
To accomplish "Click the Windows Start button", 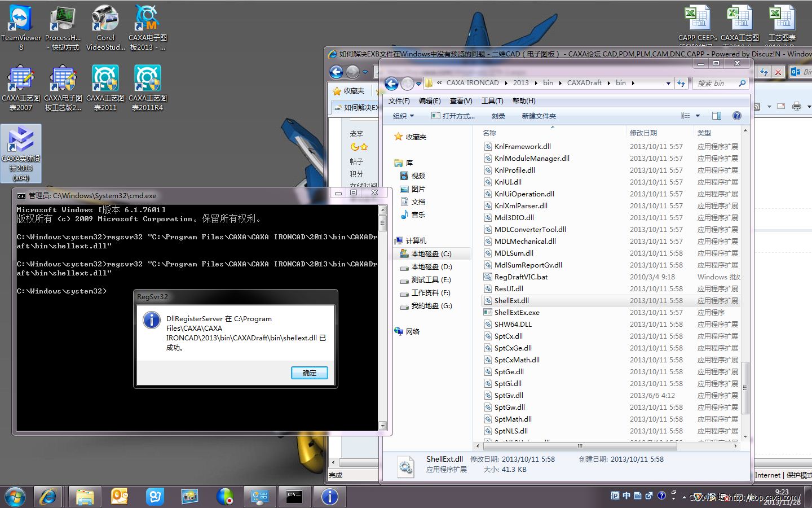I will tap(15, 496).
